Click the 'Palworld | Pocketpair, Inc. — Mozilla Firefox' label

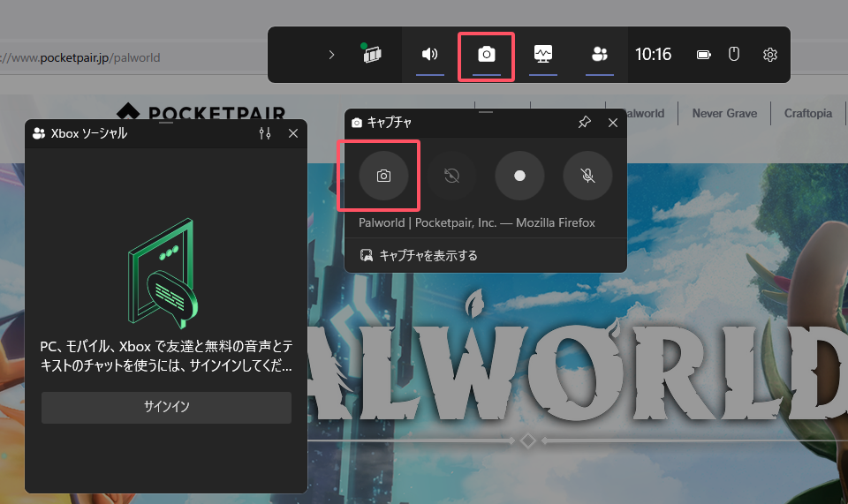click(477, 222)
